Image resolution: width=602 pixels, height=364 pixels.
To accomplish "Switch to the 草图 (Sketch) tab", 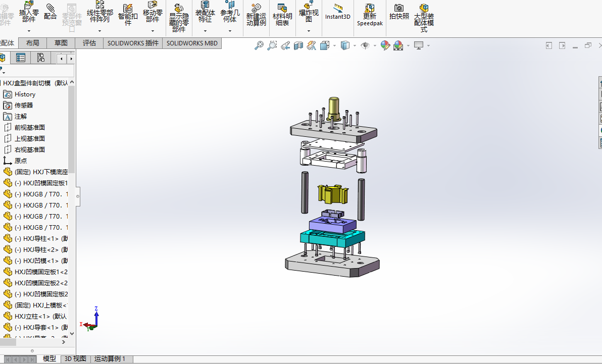I will pyautogui.click(x=61, y=43).
